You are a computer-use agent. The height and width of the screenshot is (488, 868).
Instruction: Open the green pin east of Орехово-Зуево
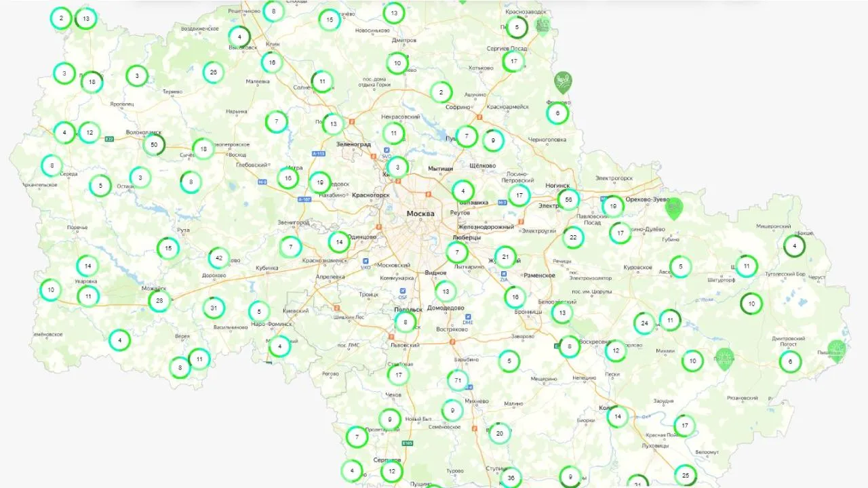673,209
